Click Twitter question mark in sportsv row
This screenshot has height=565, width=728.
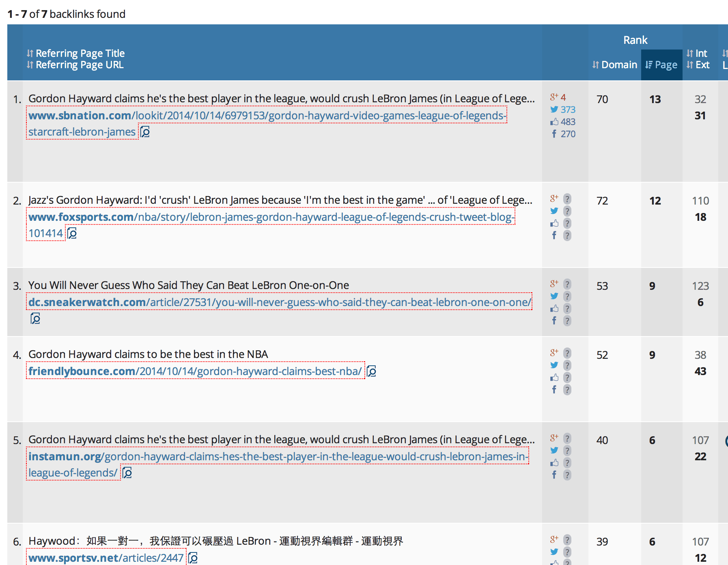click(x=567, y=552)
